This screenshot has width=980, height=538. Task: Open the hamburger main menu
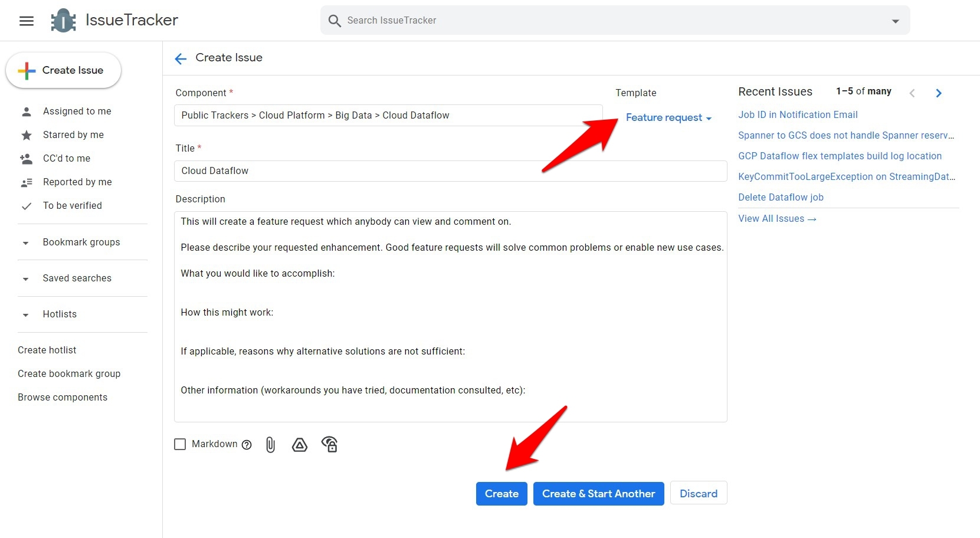[x=27, y=21]
